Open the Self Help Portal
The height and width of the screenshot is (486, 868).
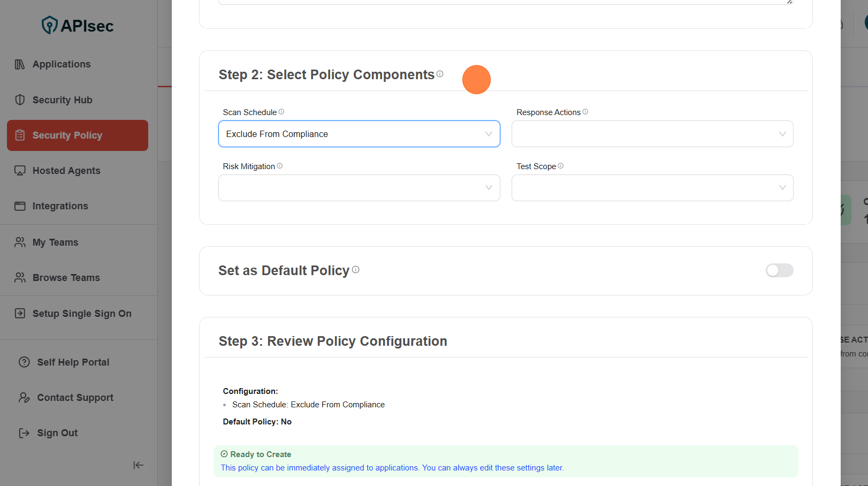(73, 362)
